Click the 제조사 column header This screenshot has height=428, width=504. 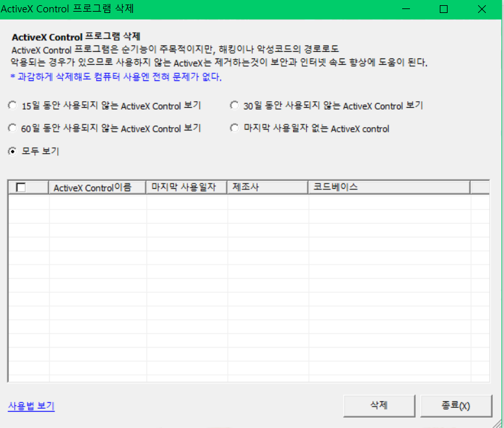(267, 187)
